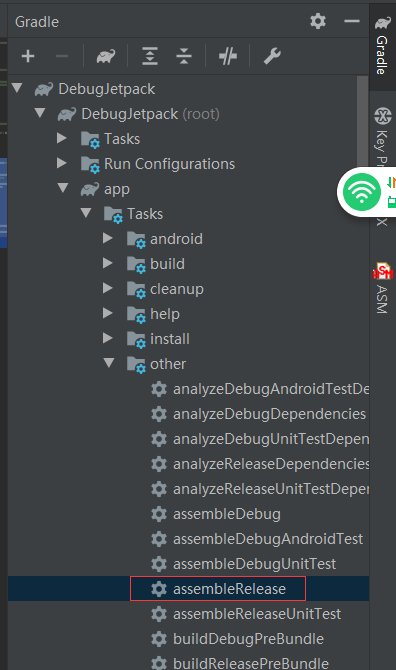
Task: Expand the android tasks group
Action: point(108,238)
